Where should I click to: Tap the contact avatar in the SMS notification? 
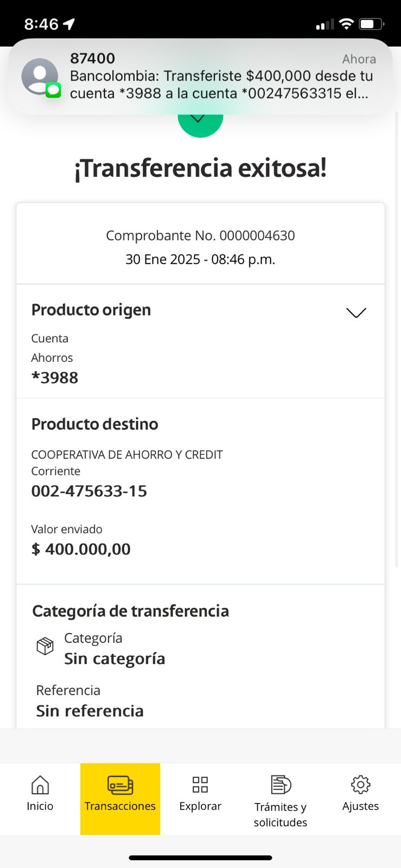(x=40, y=76)
